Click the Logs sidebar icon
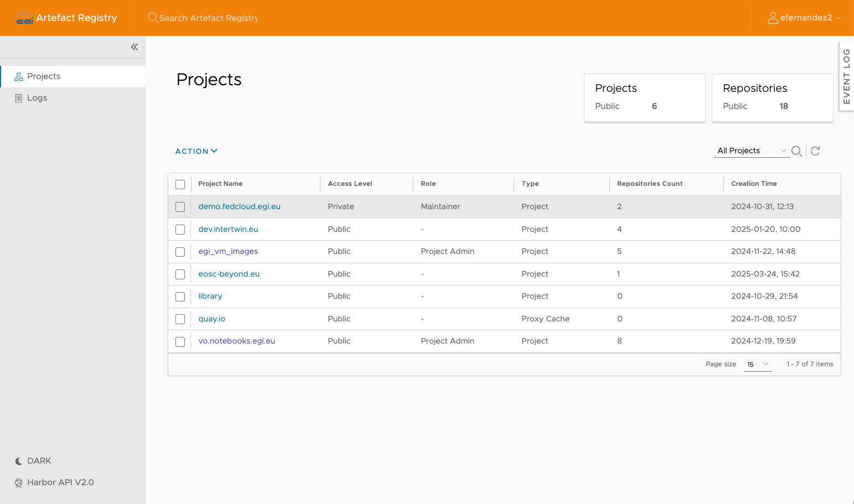Screen dimensions: 854x504 [19, 98]
